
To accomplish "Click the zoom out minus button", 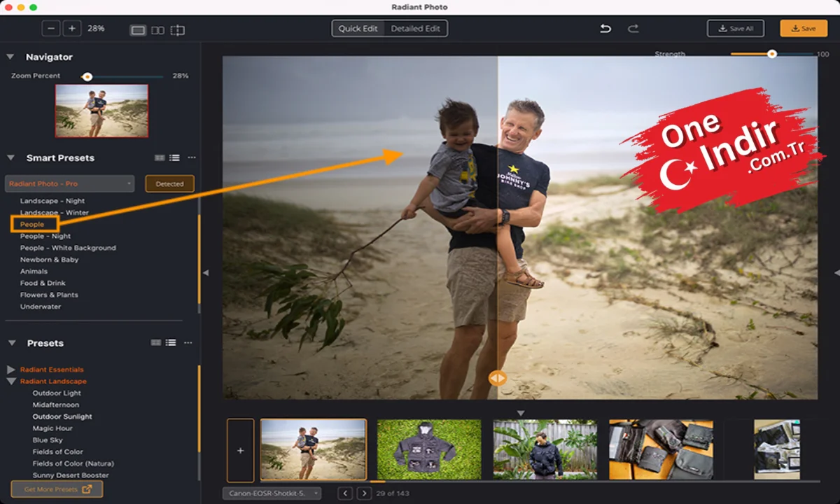I will click(50, 29).
